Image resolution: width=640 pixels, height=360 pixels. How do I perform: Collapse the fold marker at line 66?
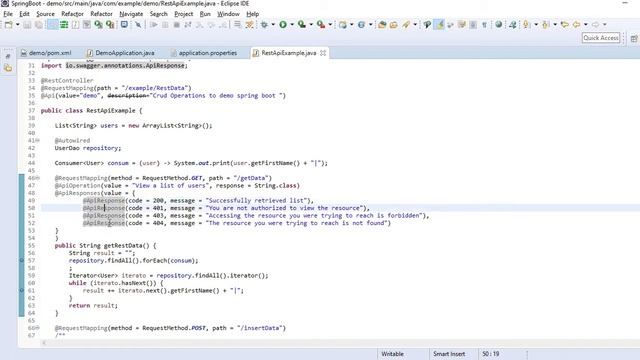[x=38, y=328]
